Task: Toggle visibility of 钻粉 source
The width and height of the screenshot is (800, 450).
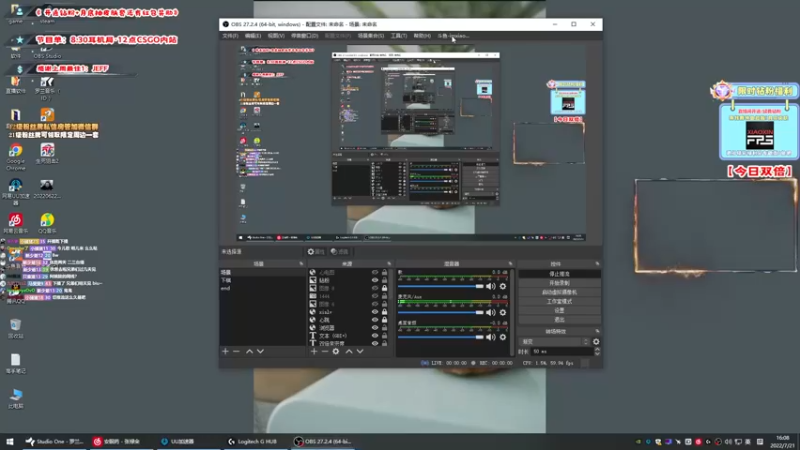Action: 375,280
